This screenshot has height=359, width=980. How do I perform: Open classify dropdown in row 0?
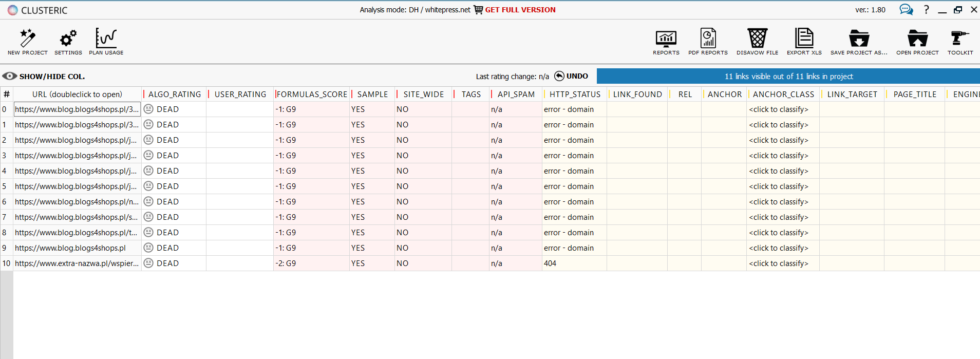779,109
